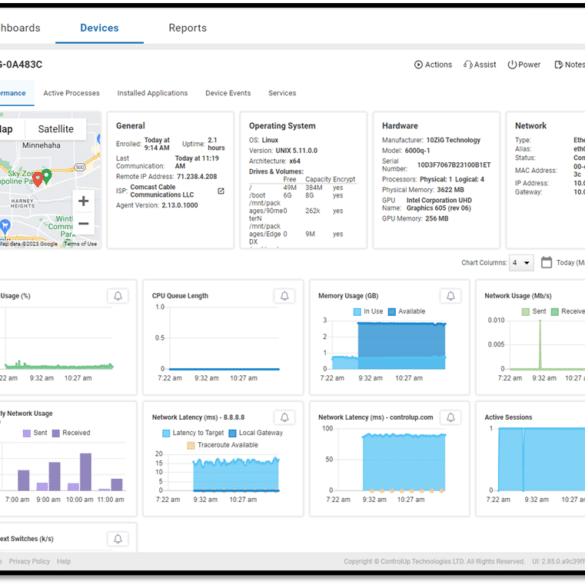Viewport: 585px width, 585px height.
Task: Set alert bell for Memory Usage chart
Action: (451, 296)
